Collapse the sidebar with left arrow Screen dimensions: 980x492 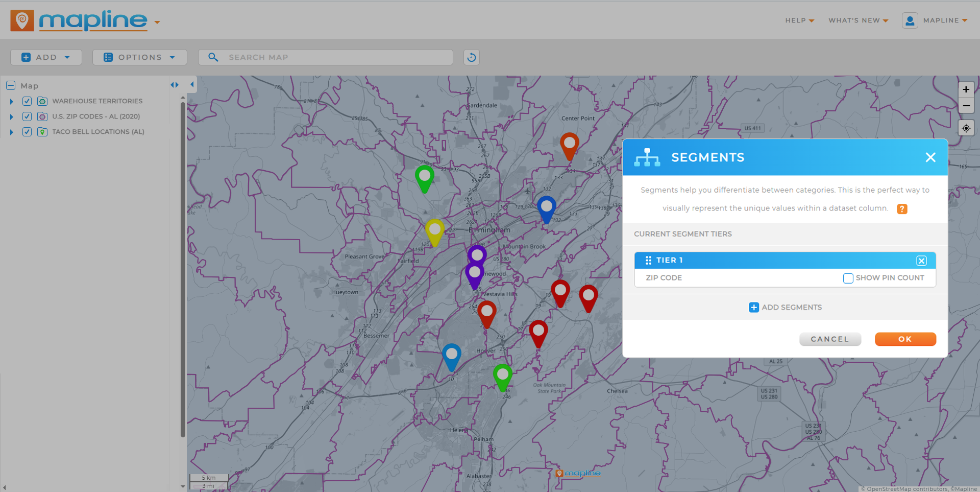(192, 84)
